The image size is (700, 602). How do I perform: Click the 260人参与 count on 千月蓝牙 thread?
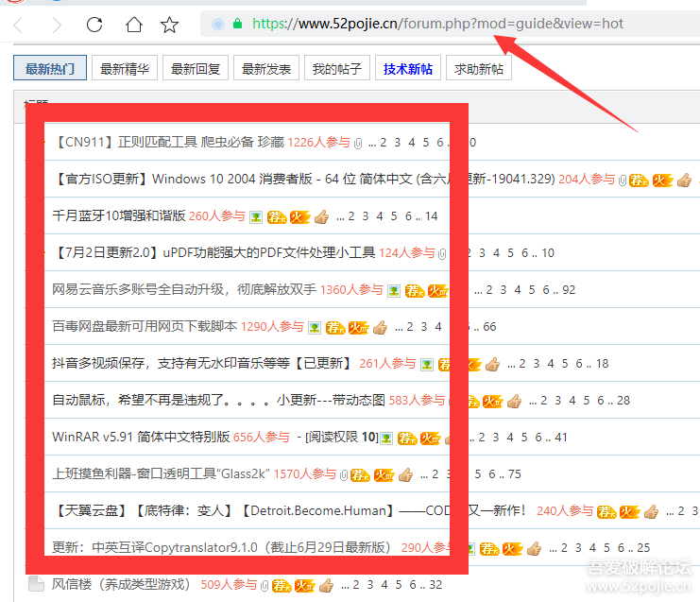[x=217, y=215]
